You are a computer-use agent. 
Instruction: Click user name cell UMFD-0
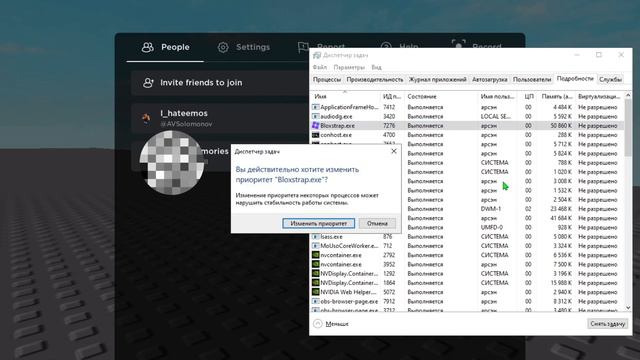point(491,227)
